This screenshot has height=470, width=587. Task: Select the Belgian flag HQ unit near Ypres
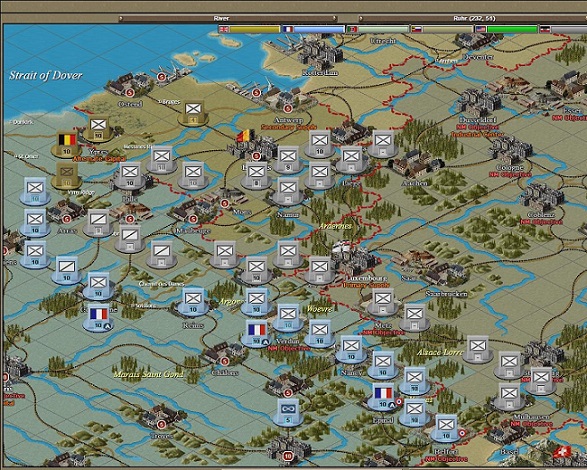(67, 144)
